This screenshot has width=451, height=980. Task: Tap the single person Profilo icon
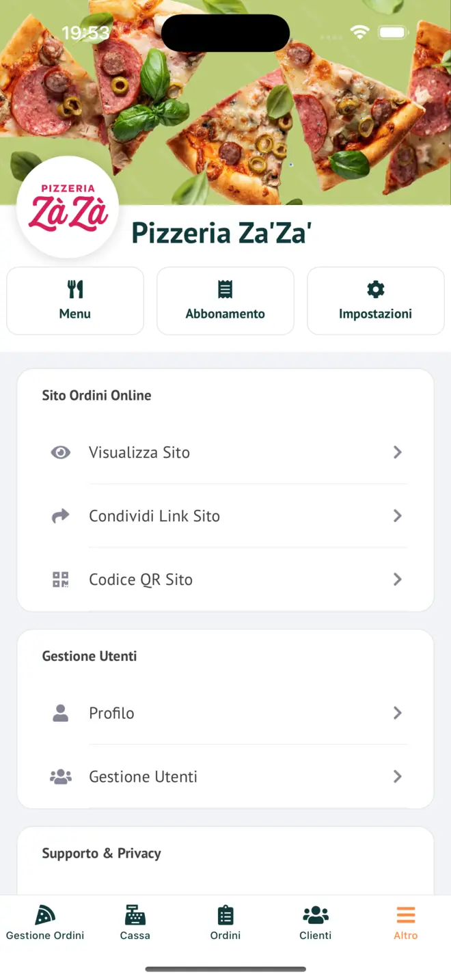(x=61, y=713)
